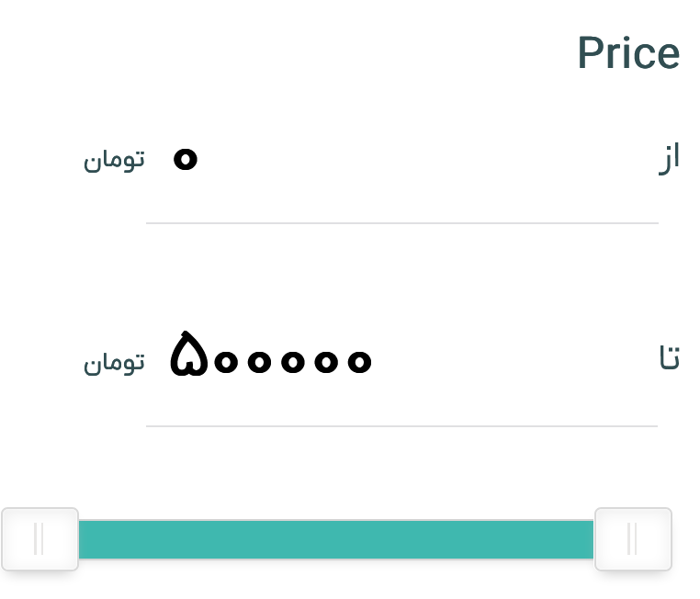Click the blank space in the 'تا' price field
The width and height of the screenshot is (700, 599).
(x=505, y=358)
